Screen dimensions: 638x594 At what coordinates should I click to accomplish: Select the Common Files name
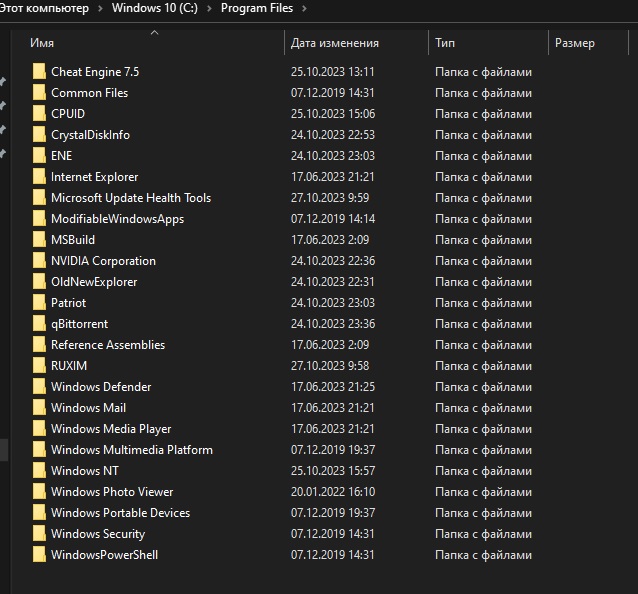90,93
